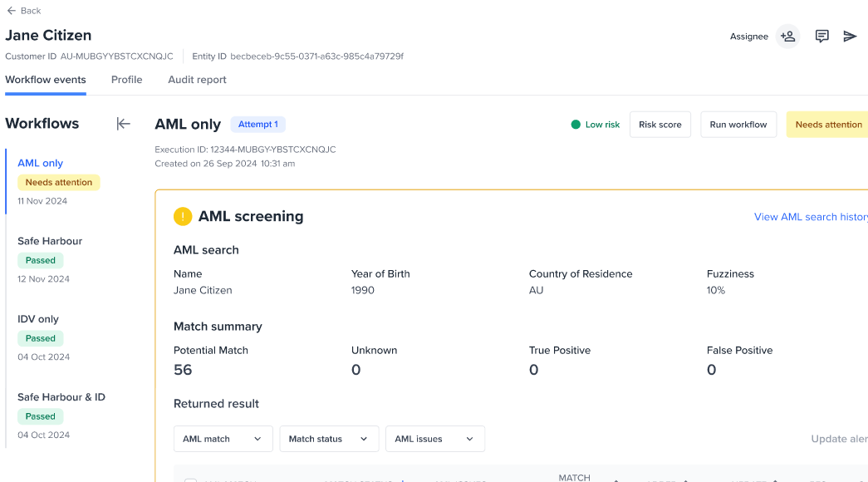Image resolution: width=868 pixels, height=482 pixels.
Task: Open the AML match dropdown filter
Action: coord(223,439)
